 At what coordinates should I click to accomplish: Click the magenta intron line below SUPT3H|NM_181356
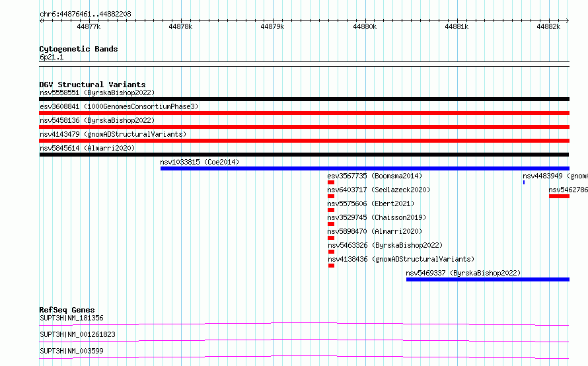tap(304, 324)
